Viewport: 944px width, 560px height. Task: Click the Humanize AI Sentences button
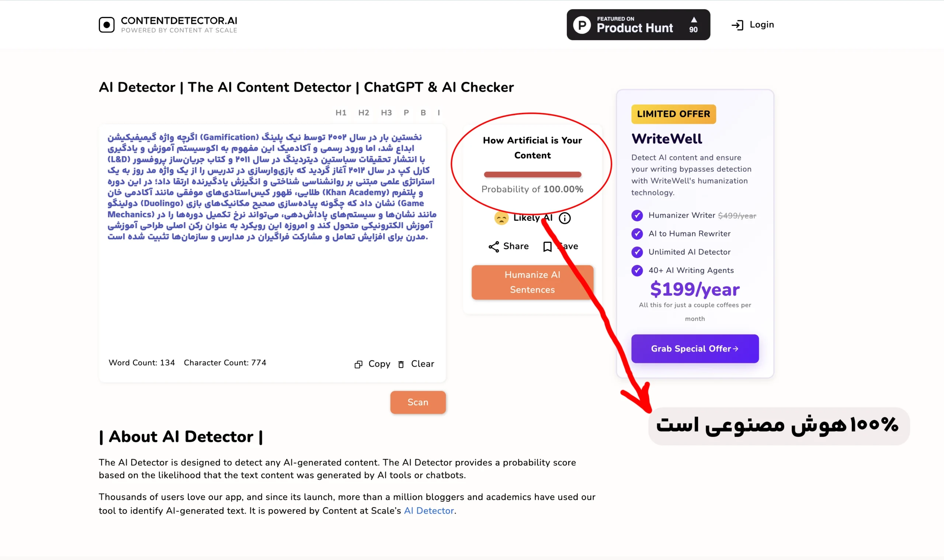point(532,282)
